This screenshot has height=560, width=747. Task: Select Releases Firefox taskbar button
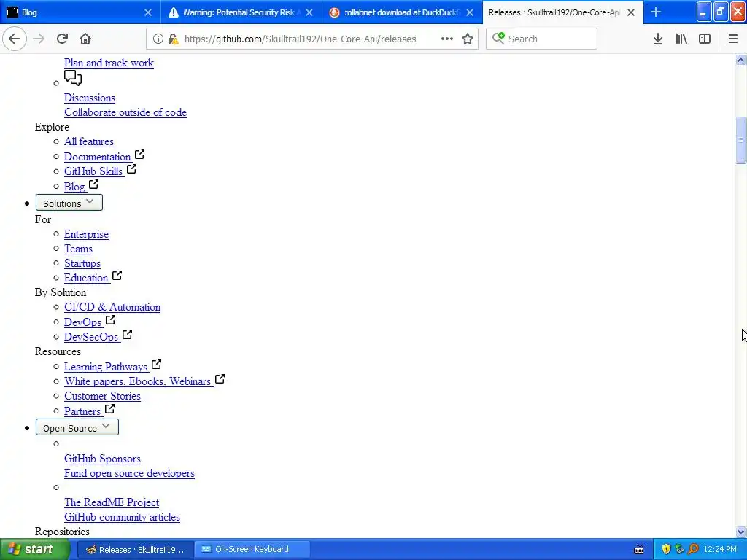click(135, 550)
